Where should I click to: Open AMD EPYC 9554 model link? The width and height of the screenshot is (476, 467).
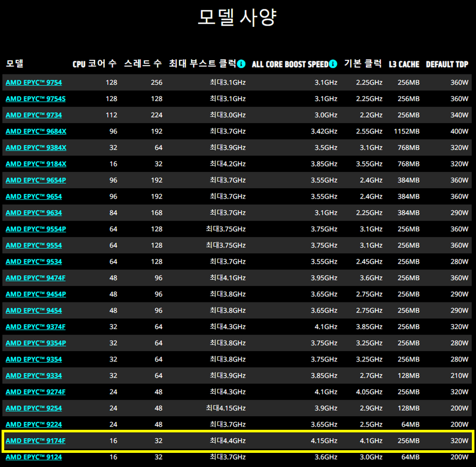[34, 245]
